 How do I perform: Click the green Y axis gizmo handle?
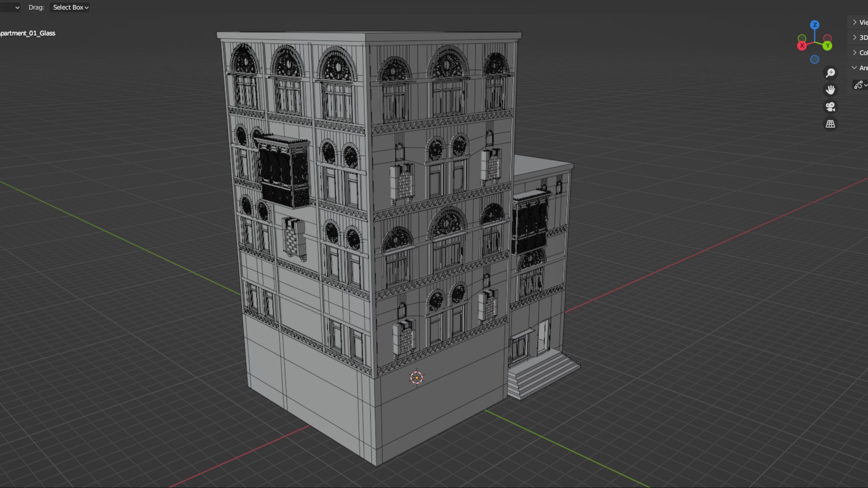[827, 46]
